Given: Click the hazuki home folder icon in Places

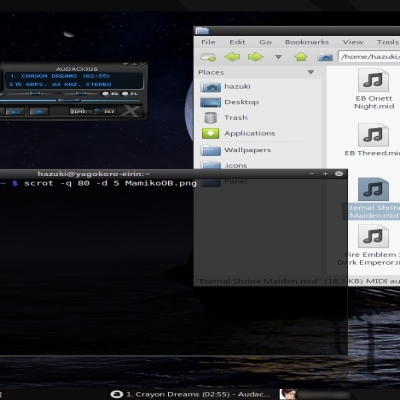Looking at the screenshot, I should pos(210,87).
